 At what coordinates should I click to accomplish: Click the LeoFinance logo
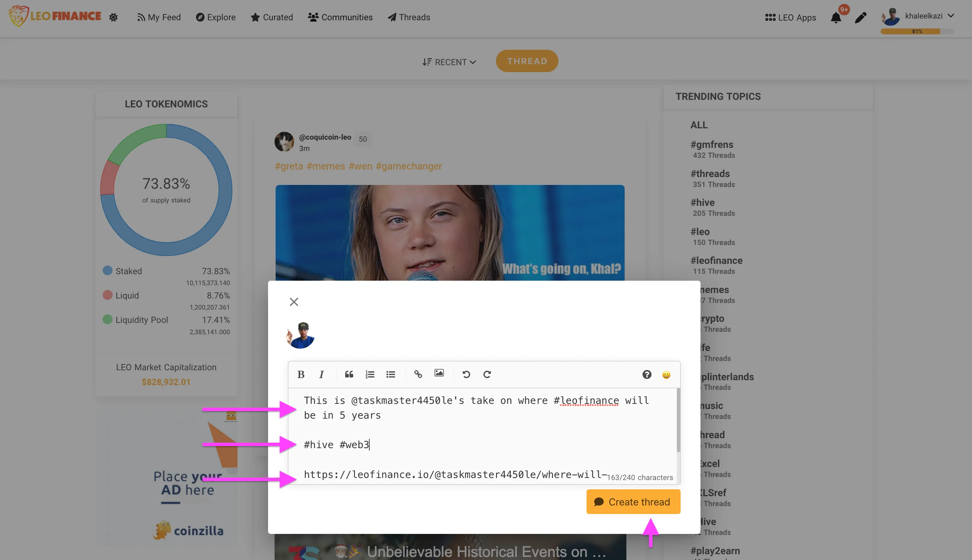pyautogui.click(x=55, y=16)
